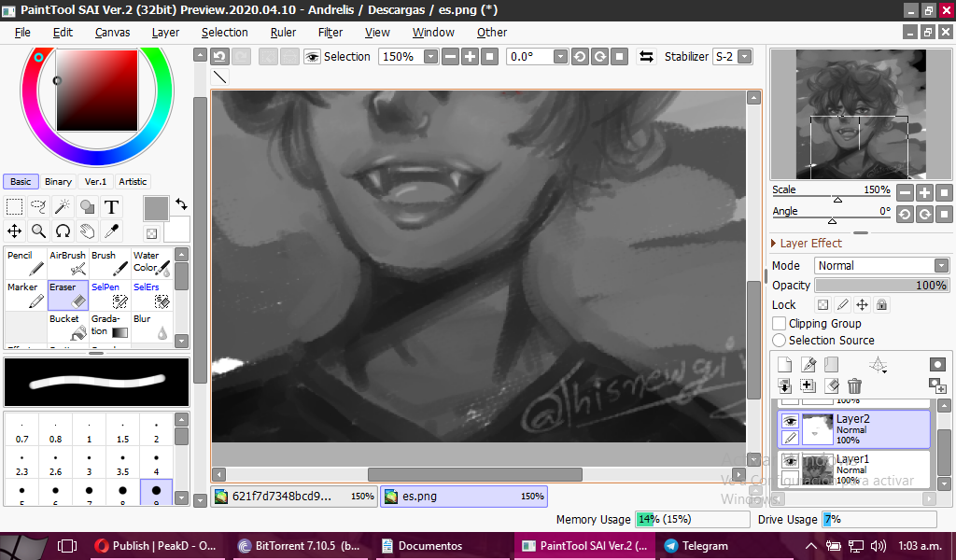Choose the AirBrush tool
The height and width of the screenshot is (560, 956).
click(x=67, y=263)
